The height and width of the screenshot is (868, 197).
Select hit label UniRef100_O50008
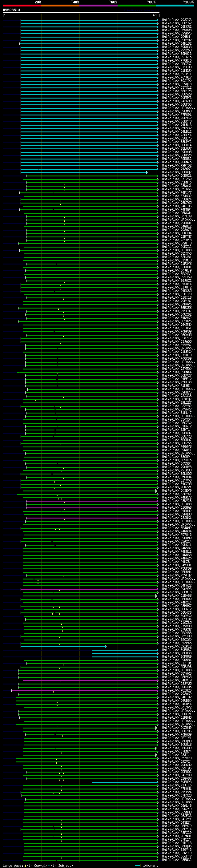177,30
